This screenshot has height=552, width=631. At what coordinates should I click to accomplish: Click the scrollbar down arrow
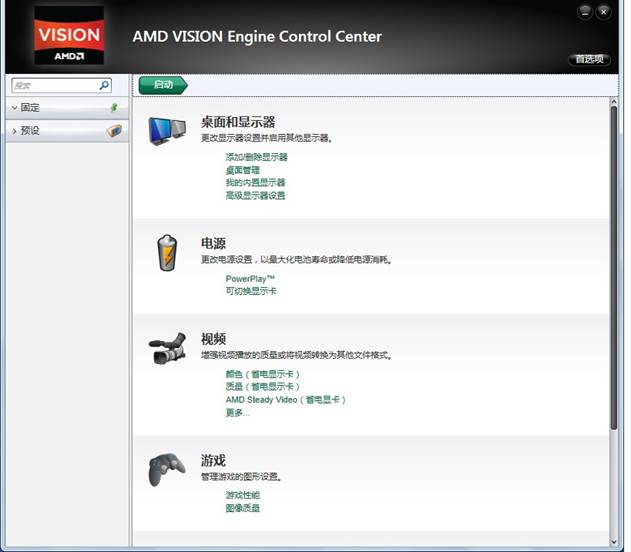click(614, 542)
